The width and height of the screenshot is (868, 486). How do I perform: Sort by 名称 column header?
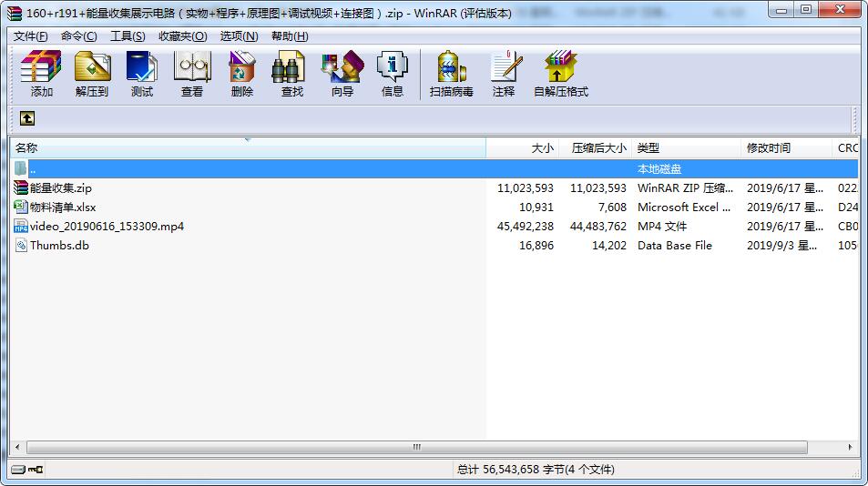coord(248,147)
